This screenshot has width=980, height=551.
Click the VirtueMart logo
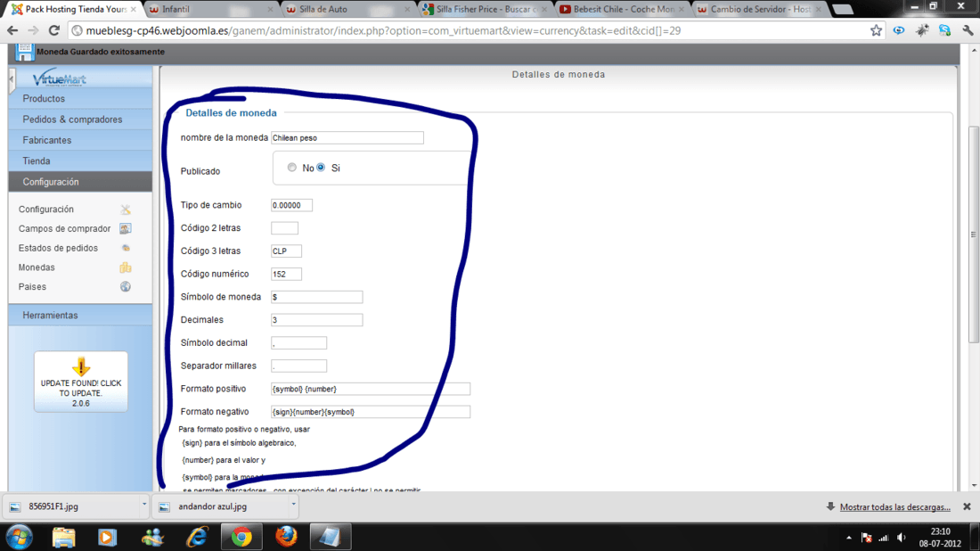60,78
